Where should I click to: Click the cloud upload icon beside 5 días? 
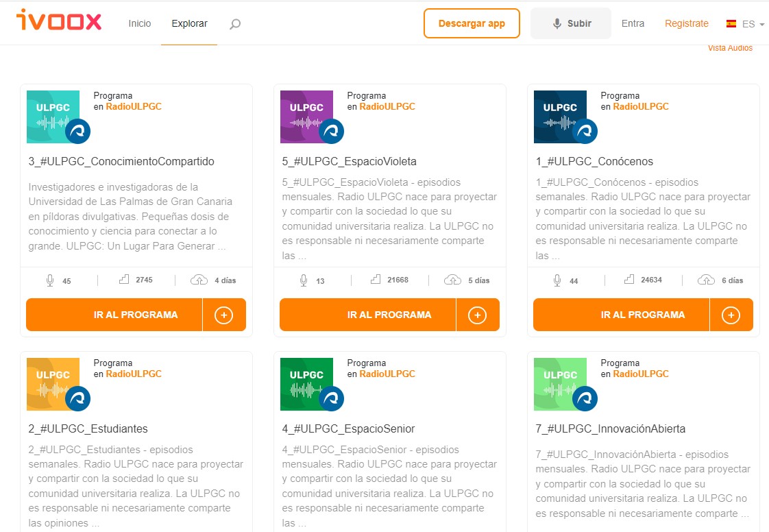click(452, 280)
